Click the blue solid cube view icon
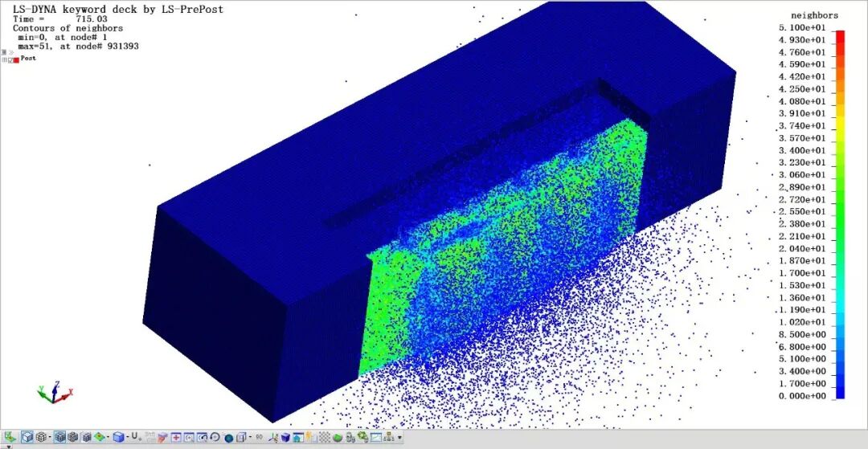 click(118, 438)
